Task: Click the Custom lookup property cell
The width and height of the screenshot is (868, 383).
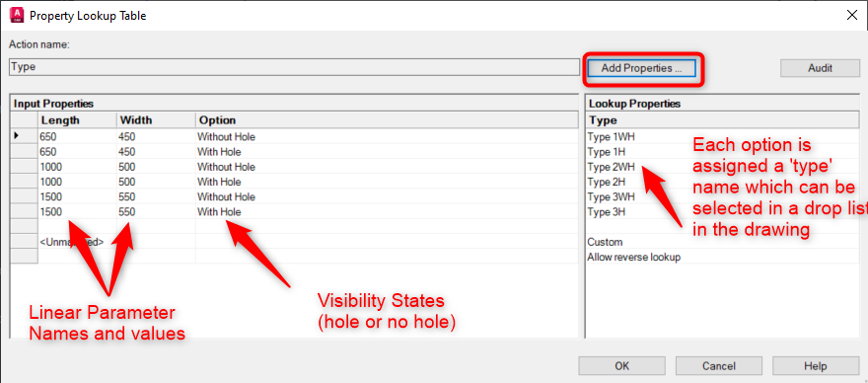Action: coord(722,242)
